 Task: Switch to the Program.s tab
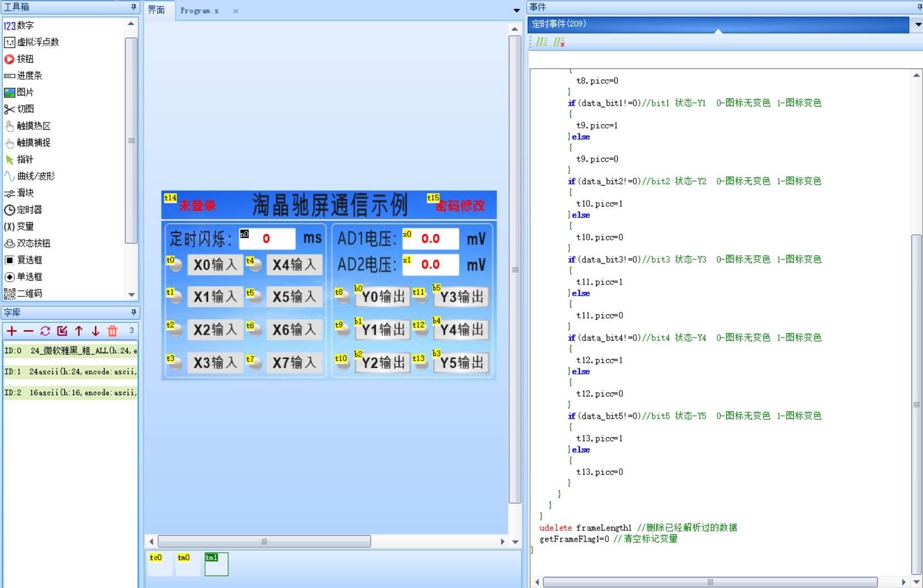pos(200,11)
